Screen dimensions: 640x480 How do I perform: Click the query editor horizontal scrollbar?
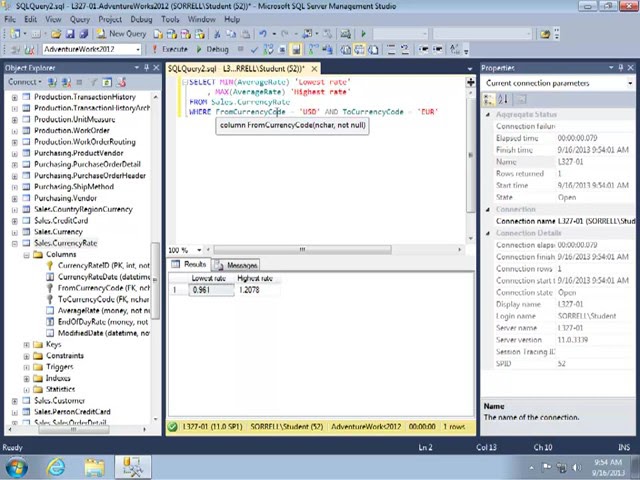[302, 249]
